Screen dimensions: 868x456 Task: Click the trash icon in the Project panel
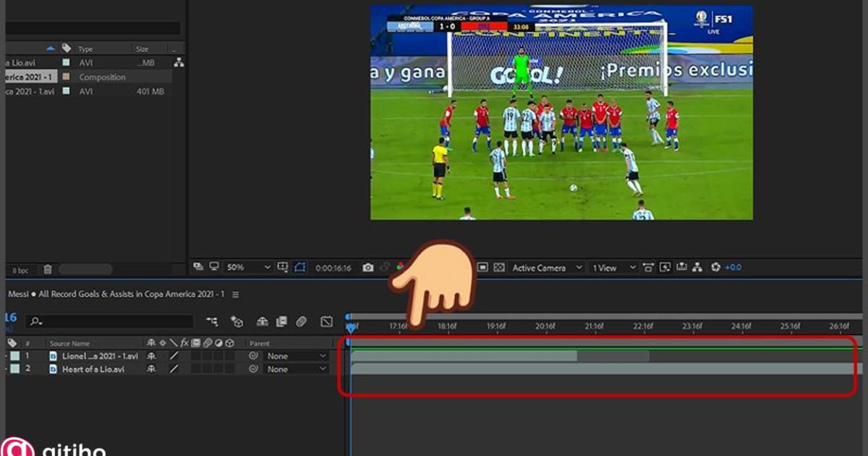46,269
